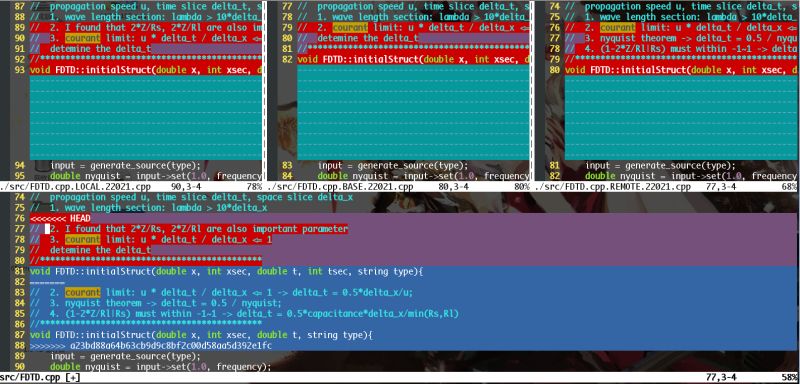Click line 78 'wave length section' in BASE pane
This screenshot has width=800, height=384.
tap(414, 17)
